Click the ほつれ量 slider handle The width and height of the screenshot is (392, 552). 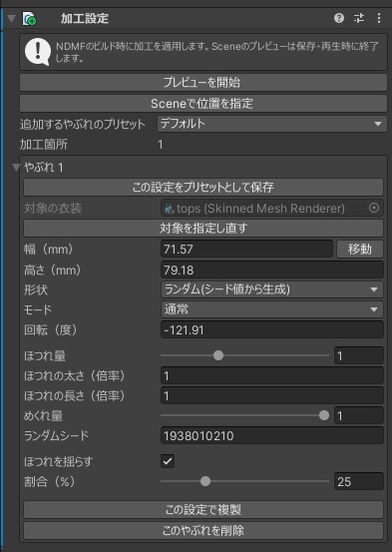(x=218, y=355)
